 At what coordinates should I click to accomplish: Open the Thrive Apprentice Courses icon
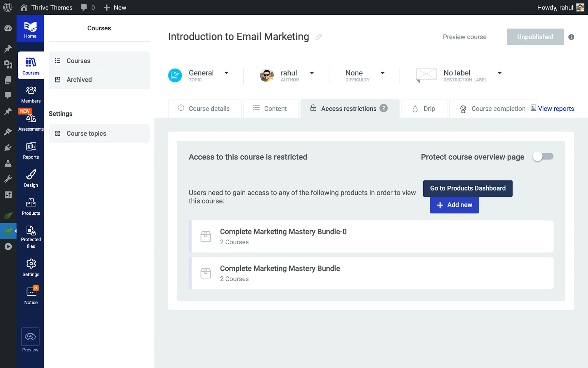click(31, 65)
